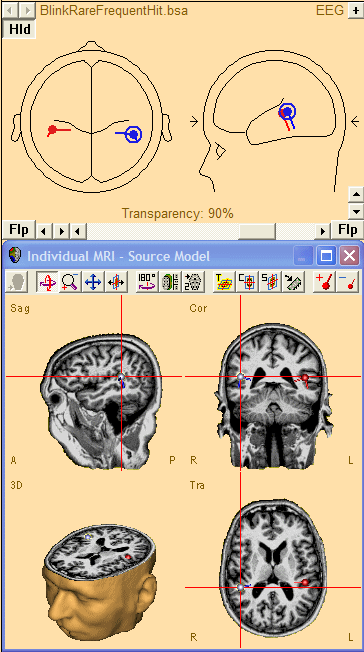Go to previous solution with top-left arrow

pyautogui.click(x=10, y=10)
